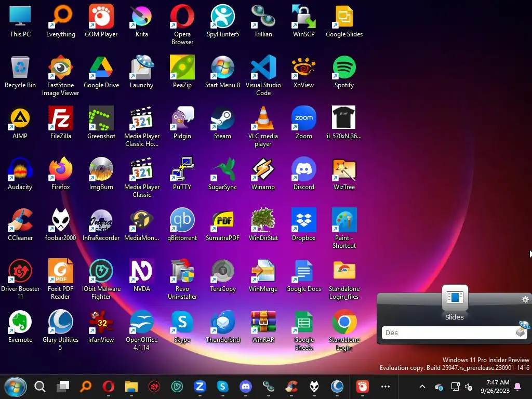Open the Everything taskbar icon
This screenshot has height=399, width=532.
tap(86, 387)
